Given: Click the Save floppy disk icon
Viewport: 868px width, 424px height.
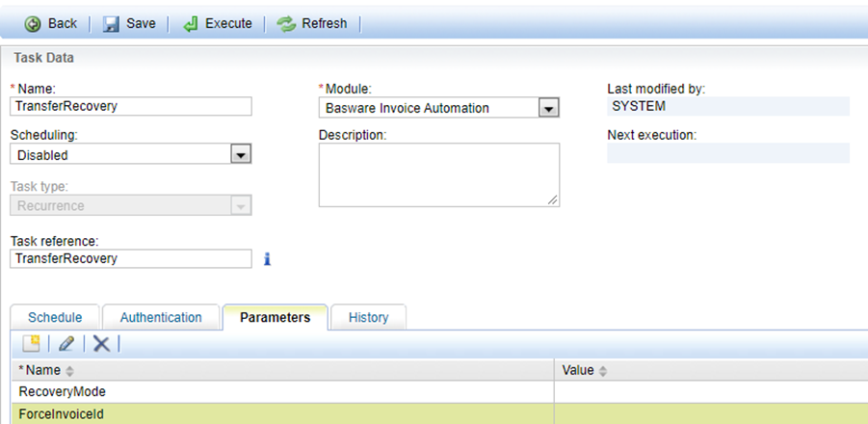Looking at the screenshot, I should (111, 23).
